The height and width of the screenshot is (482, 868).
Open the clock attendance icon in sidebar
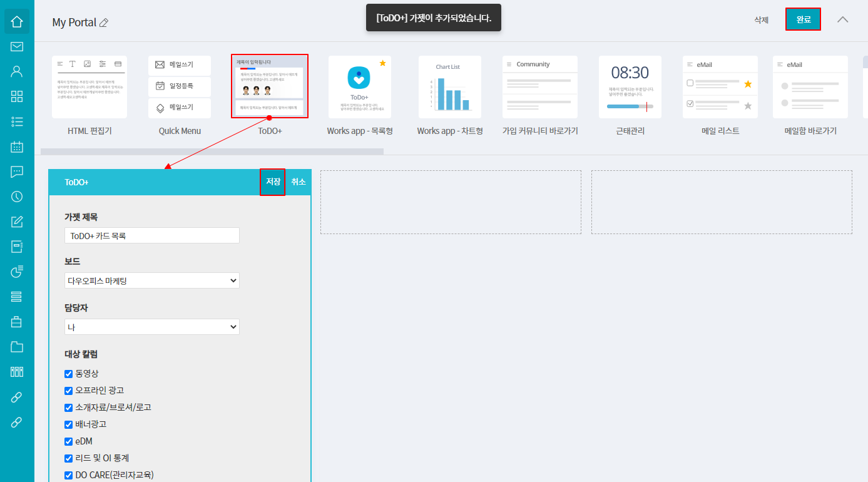click(17, 197)
